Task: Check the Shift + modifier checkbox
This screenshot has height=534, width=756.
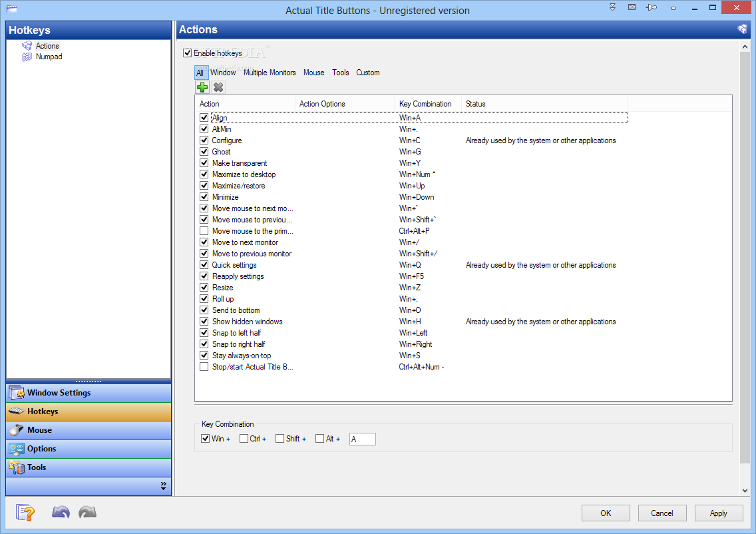Action: coord(280,439)
